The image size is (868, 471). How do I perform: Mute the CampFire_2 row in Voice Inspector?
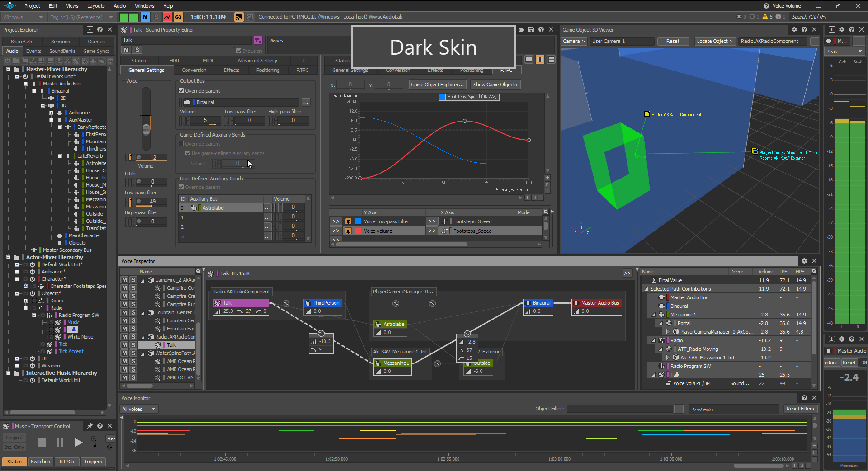124,280
